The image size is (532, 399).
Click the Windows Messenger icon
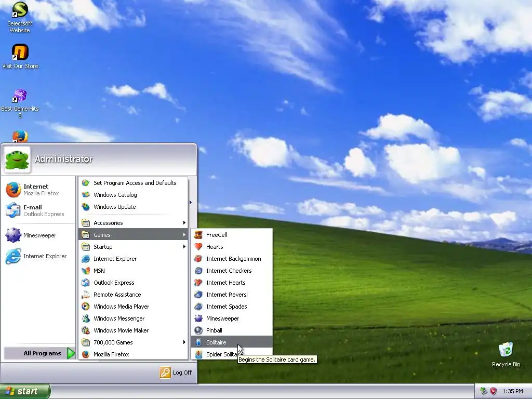click(86, 318)
